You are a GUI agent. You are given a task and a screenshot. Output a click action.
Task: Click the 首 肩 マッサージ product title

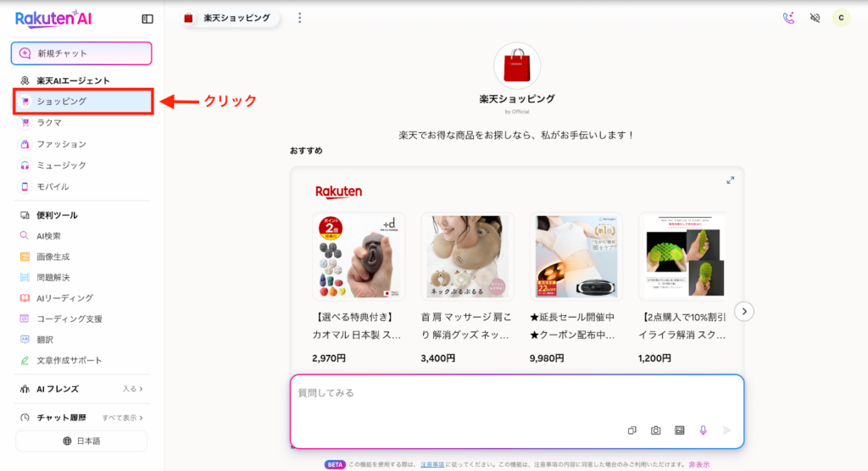[x=466, y=326]
